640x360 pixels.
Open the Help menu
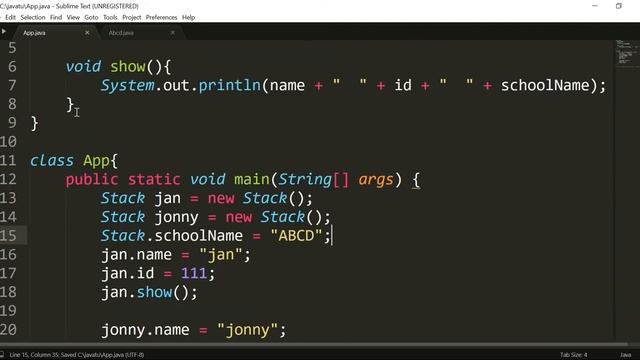[188, 17]
